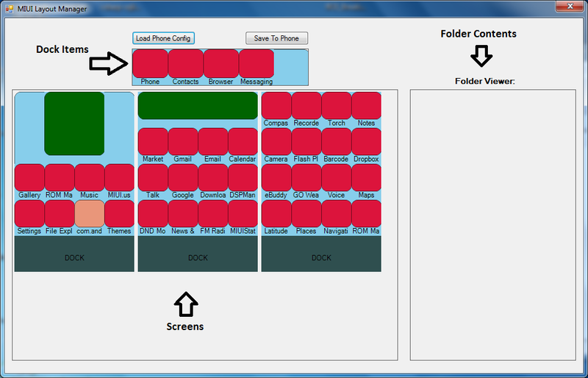The height and width of the screenshot is (378, 588).
Task: Select the Themes app icon
Action: click(x=119, y=213)
